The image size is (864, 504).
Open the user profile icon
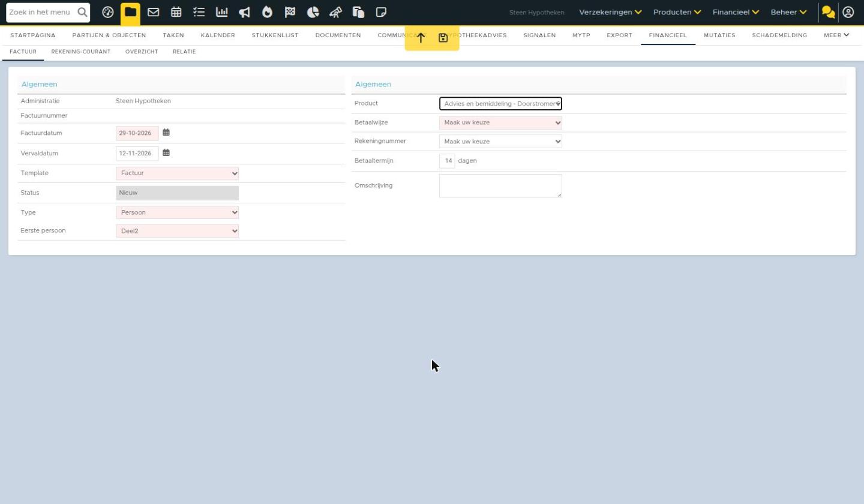848,12
